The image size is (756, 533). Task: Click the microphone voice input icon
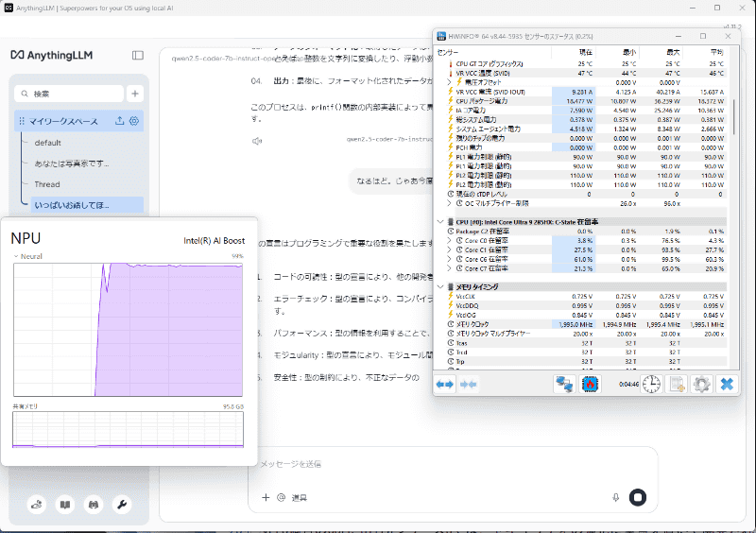pyautogui.click(x=616, y=497)
